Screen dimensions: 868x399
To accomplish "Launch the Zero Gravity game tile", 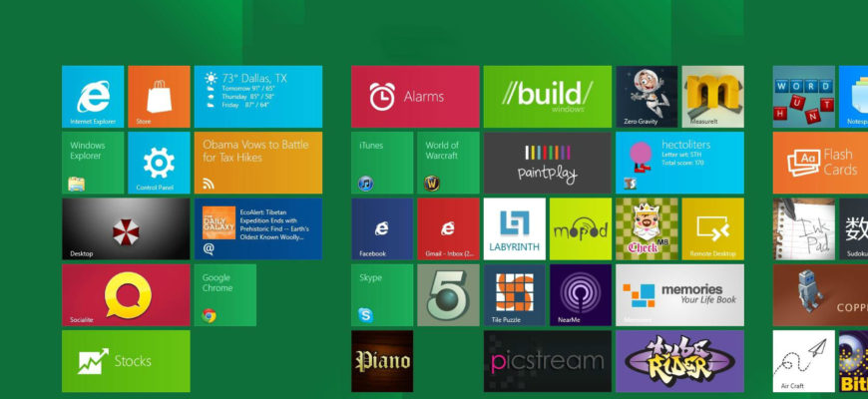I will coord(647,97).
